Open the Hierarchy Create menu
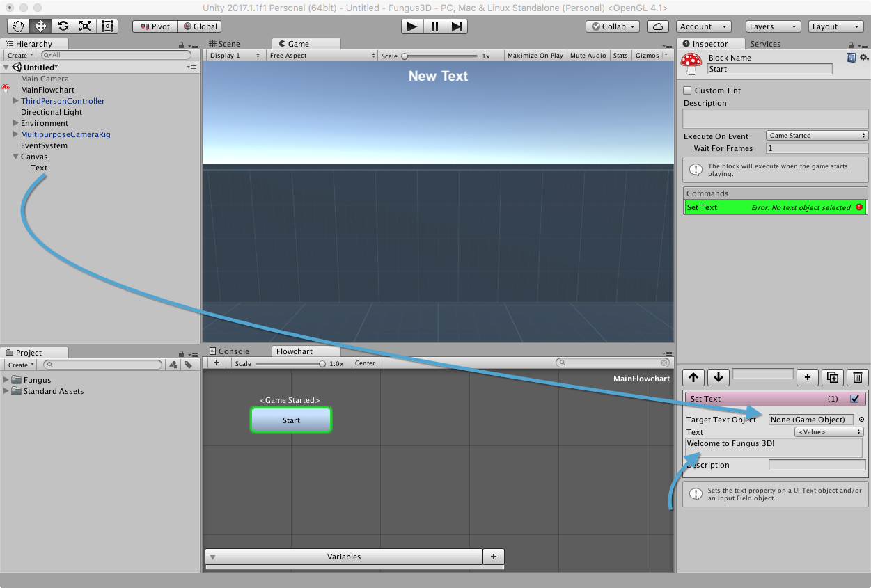This screenshot has width=871, height=588. pyautogui.click(x=20, y=55)
